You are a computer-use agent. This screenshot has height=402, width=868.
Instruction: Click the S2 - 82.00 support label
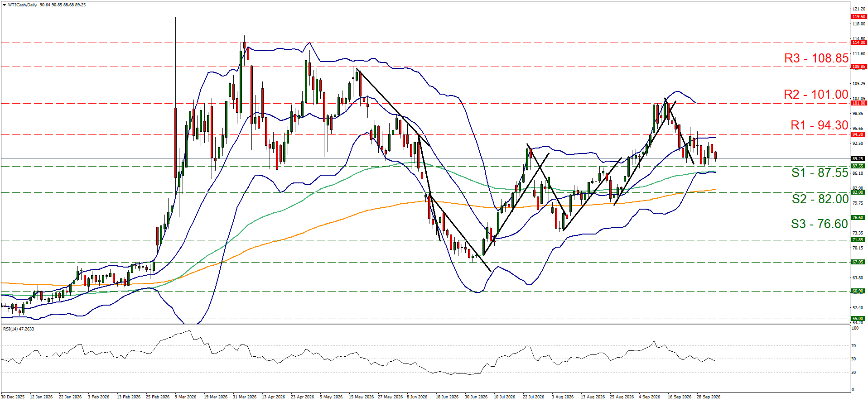click(x=820, y=199)
